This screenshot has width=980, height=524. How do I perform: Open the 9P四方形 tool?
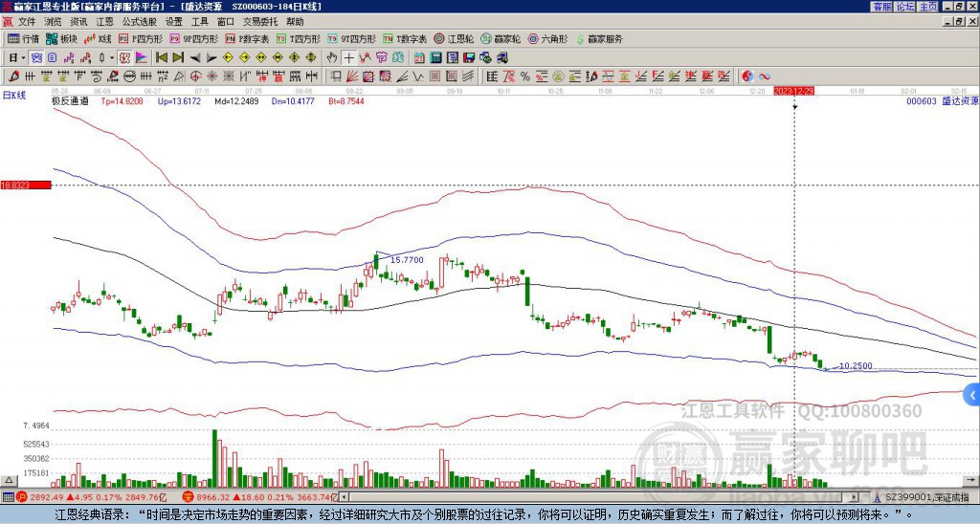point(193,38)
